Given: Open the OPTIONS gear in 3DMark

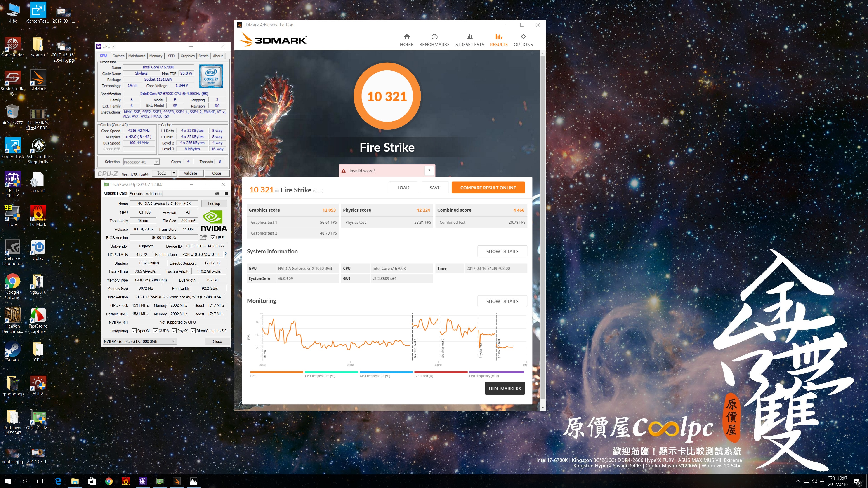Looking at the screenshot, I should click(x=523, y=40).
